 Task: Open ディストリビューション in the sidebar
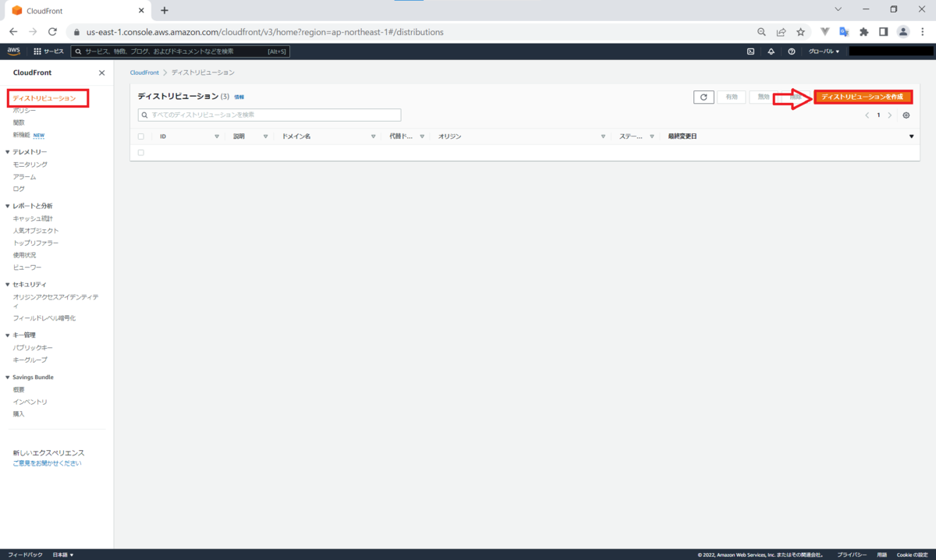click(44, 98)
